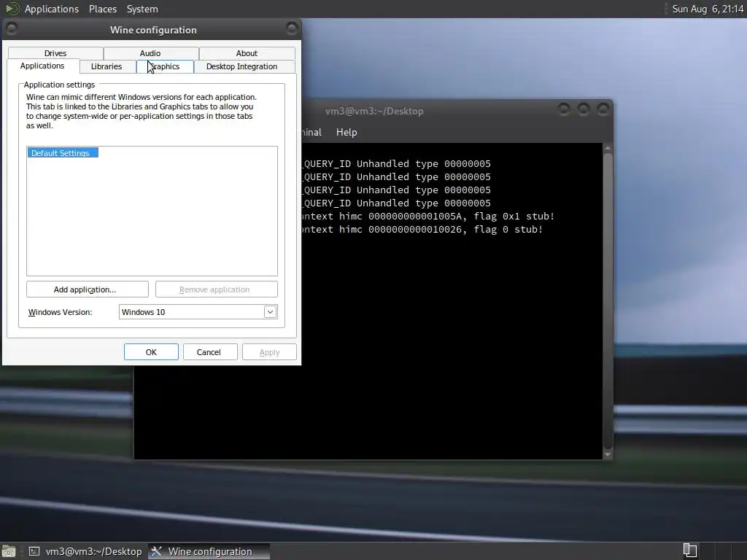Viewport: 747px width, 560px height.
Task: Click the Windows 10 version combo box
Action: (x=198, y=312)
